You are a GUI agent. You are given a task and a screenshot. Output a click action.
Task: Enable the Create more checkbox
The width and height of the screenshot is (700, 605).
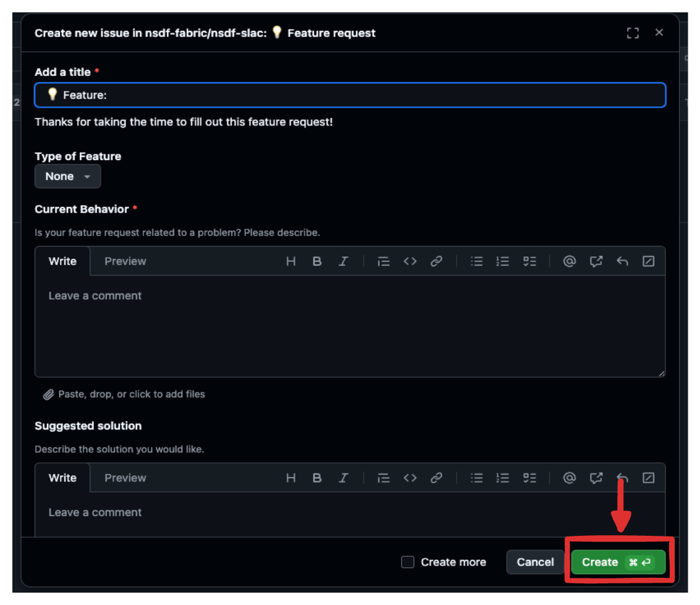click(x=408, y=562)
